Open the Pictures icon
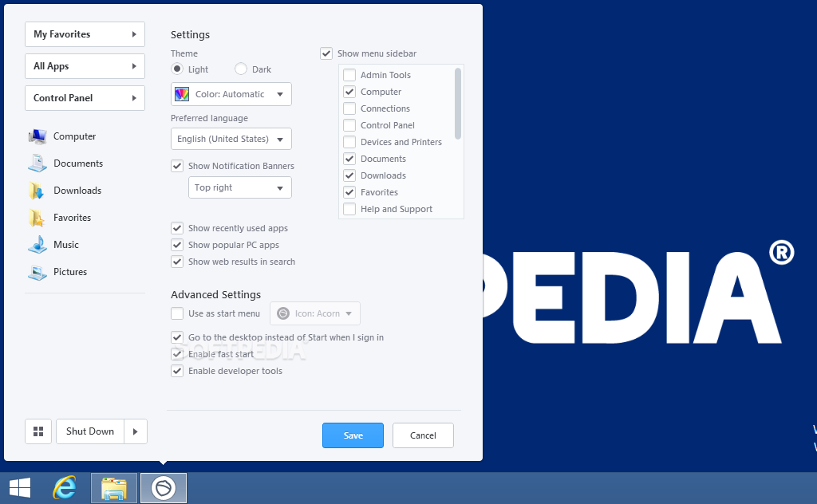Image resolution: width=817 pixels, height=504 pixels. (37, 272)
